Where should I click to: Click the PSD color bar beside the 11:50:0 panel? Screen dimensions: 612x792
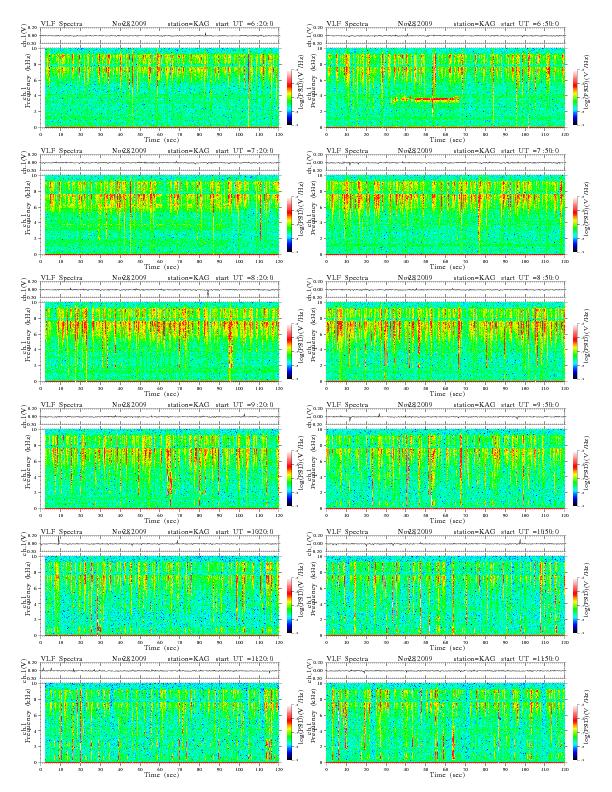[575, 732]
